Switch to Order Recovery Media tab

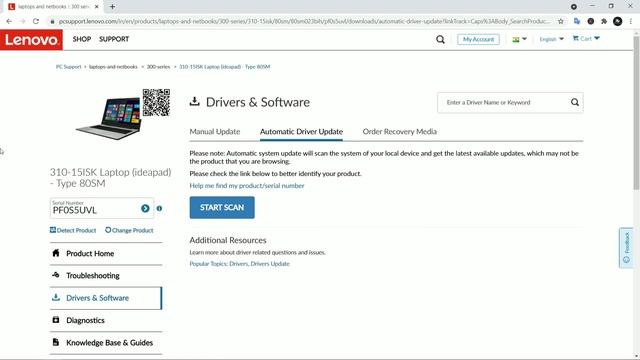click(400, 131)
